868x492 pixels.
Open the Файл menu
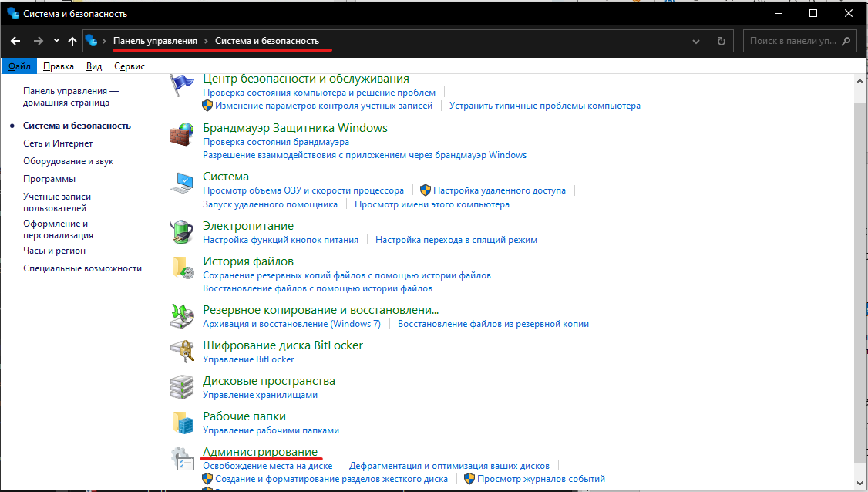point(19,66)
